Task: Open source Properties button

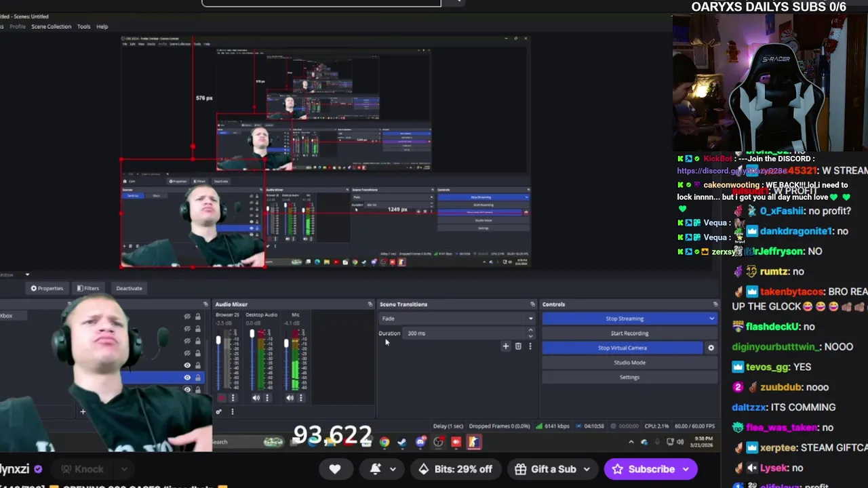Action: 47,288
